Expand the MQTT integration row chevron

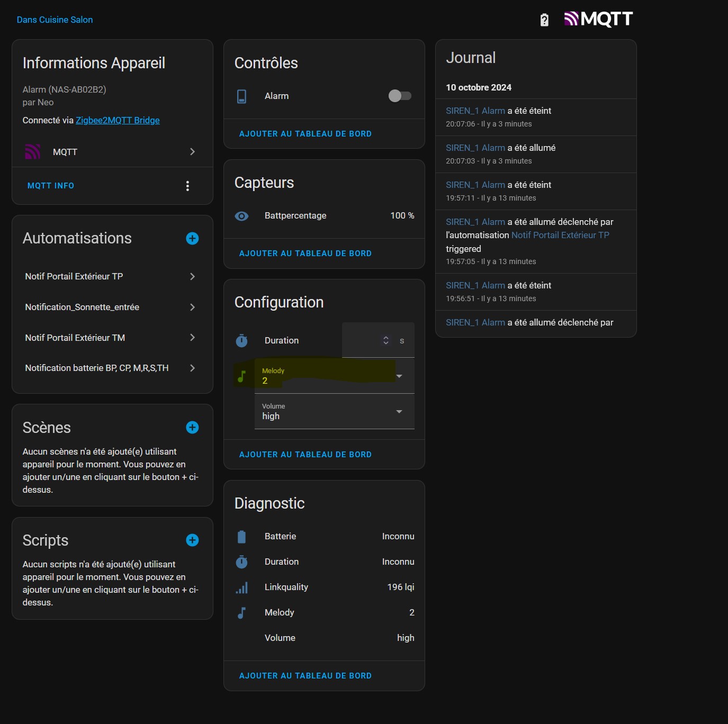click(x=192, y=152)
